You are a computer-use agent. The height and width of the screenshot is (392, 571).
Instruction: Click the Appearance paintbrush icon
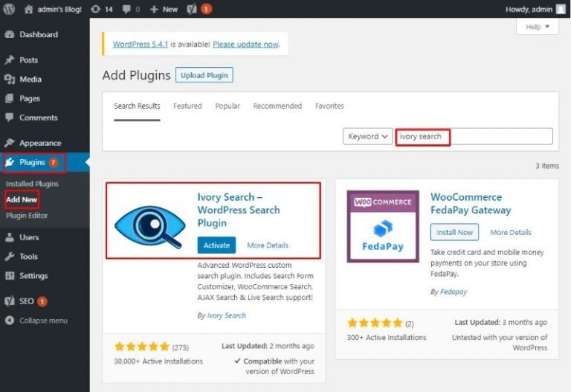click(10, 143)
